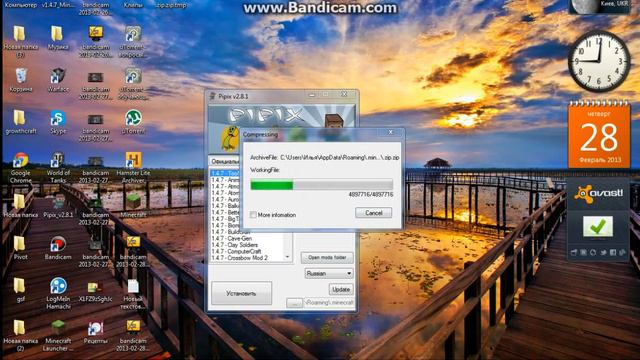The height and width of the screenshot is (360, 640).
Task: Open the Корзина recycle bin icon
Action: point(21,80)
